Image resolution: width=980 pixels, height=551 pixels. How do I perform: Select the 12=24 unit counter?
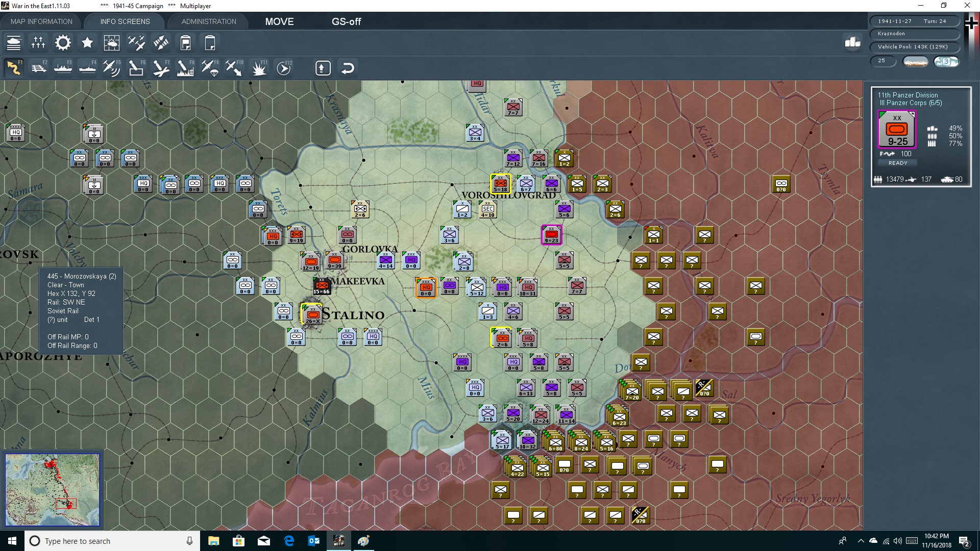click(540, 415)
